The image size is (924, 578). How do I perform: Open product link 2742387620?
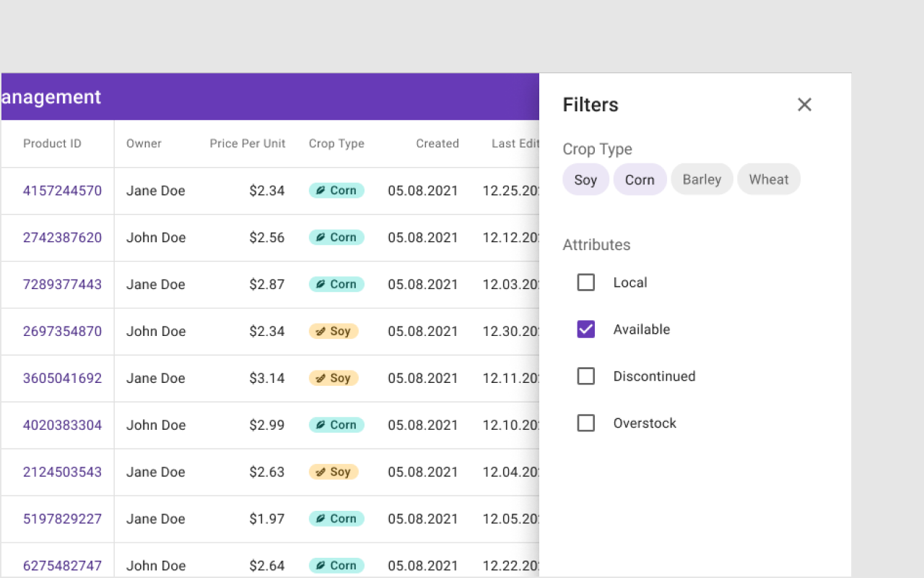pos(62,238)
